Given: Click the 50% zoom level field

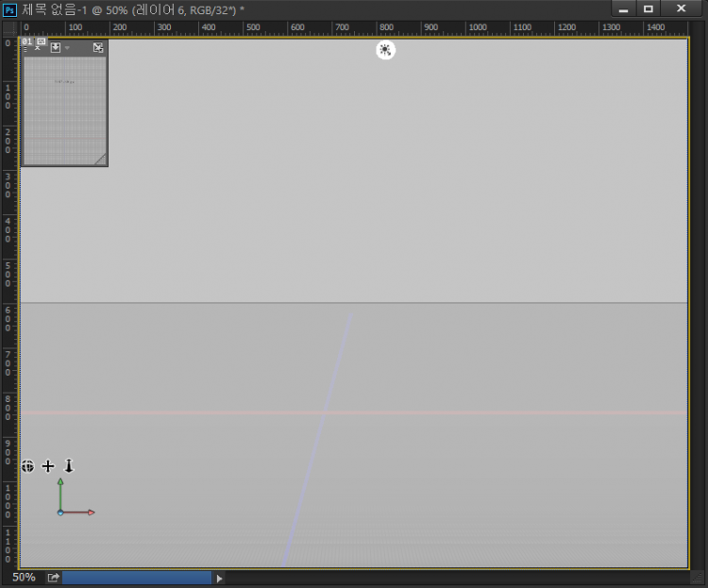Looking at the screenshot, I should pyautogui.click(x=24, y=577).
